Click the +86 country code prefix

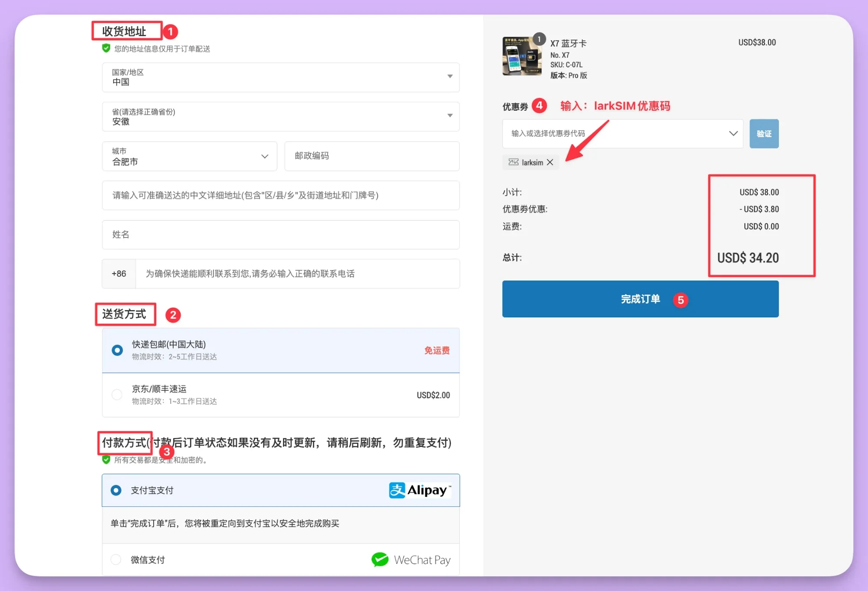coord(119,274)
